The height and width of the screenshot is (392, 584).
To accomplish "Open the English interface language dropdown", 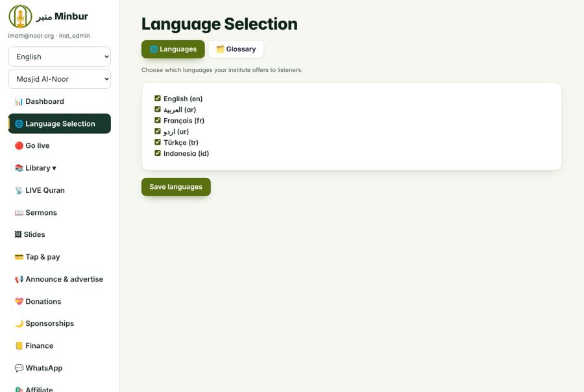I will [x=60, y=56].
